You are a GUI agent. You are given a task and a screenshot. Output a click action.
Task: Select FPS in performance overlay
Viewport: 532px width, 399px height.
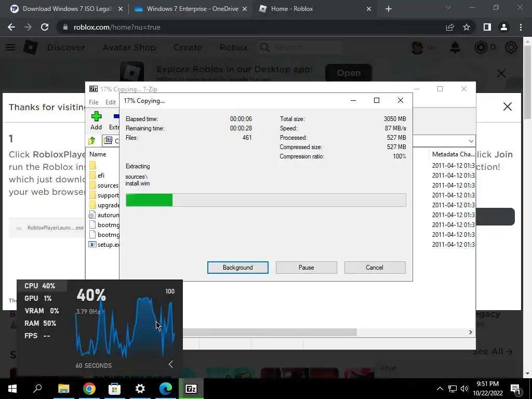(42, 336)
